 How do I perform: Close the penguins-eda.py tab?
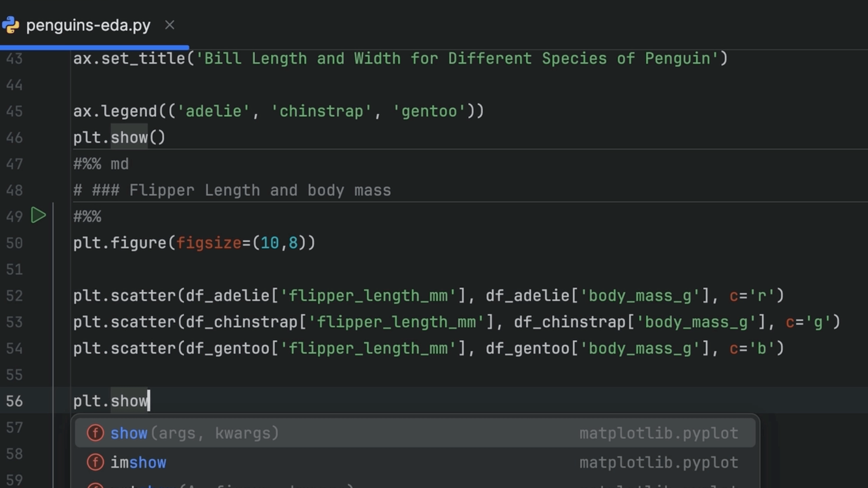[170, 25]
